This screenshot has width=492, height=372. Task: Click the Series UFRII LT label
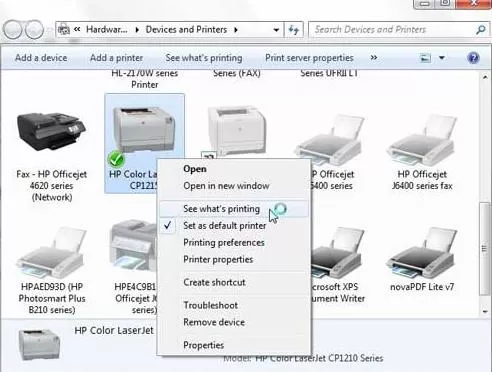point(329,73)
